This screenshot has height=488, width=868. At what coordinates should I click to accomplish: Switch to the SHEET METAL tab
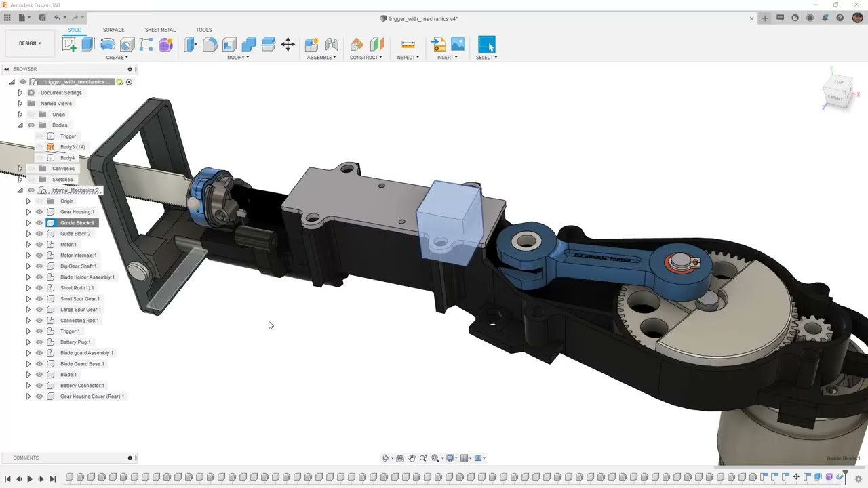coord(160,30)
